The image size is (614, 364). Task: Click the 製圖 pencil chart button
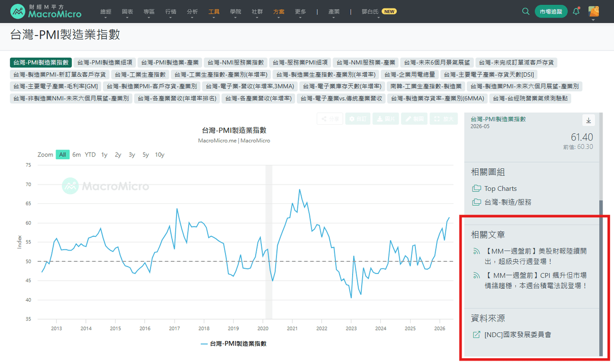pyautogui.click(x=414, y=119)
